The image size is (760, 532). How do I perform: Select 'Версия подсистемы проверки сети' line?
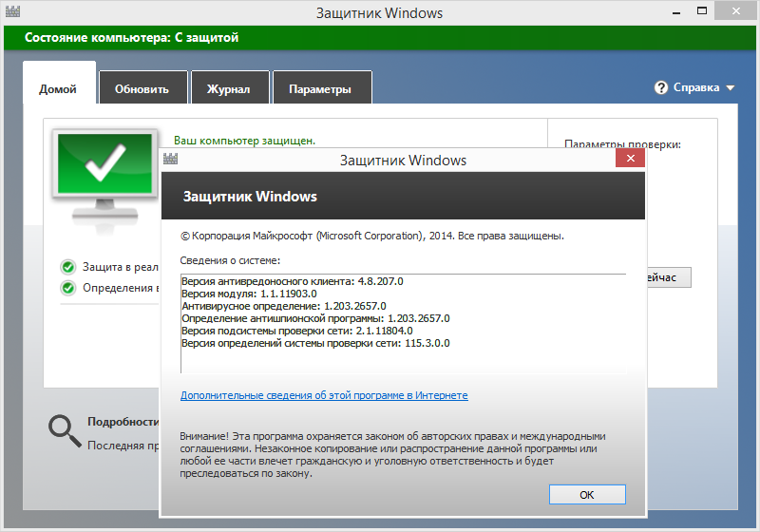click(297, 331)
